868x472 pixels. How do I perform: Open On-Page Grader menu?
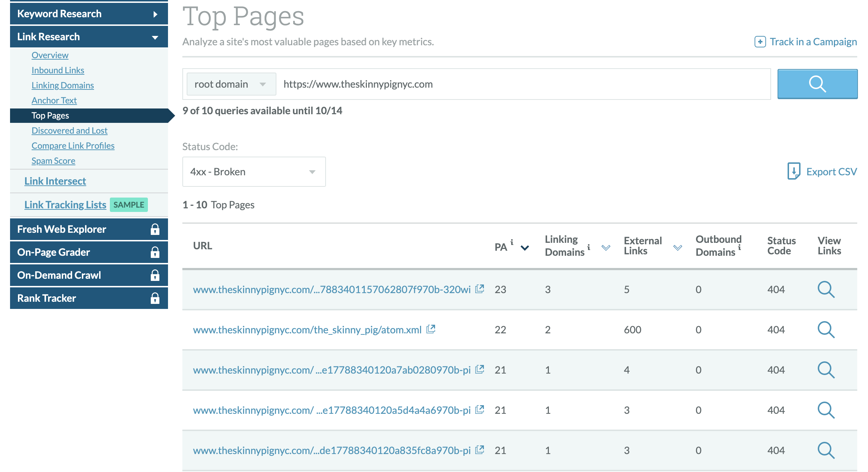pos(89,252)
